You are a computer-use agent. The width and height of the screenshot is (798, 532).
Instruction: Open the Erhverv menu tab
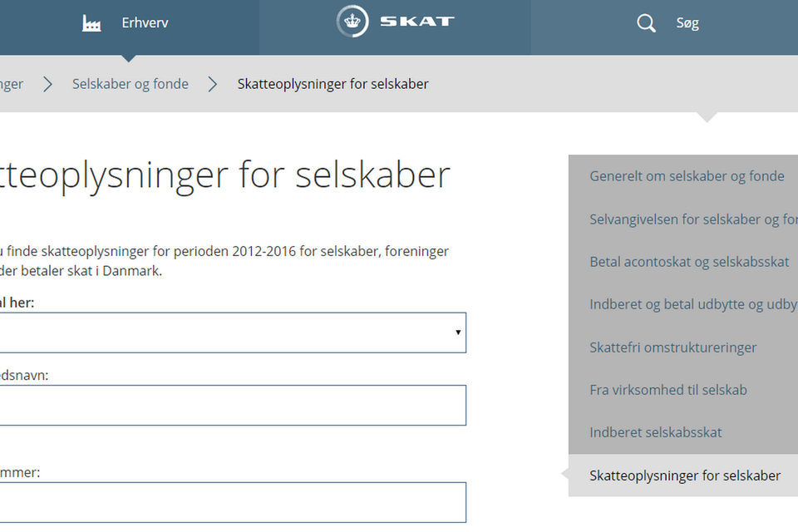click(x=145, y=23)
